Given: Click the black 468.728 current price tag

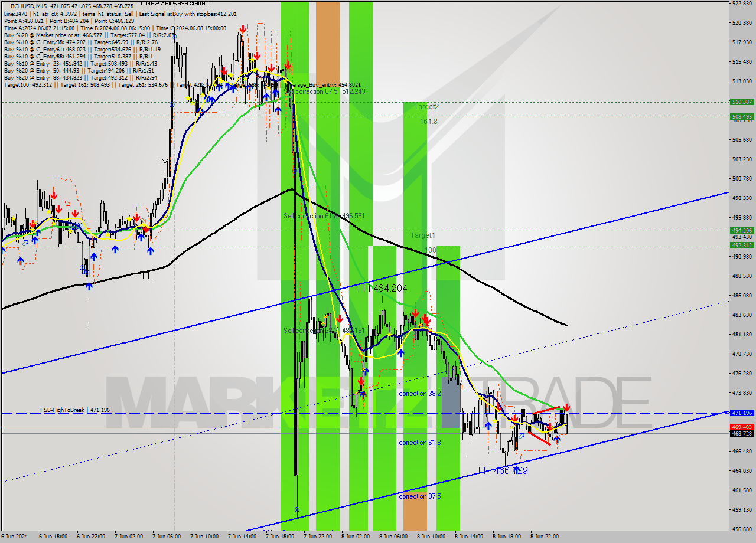Looking at the screenshot, I should point(742,434).
